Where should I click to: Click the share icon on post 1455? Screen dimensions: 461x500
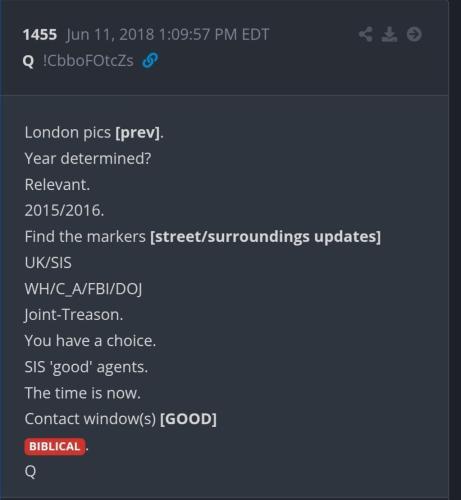tap(365, 34)
